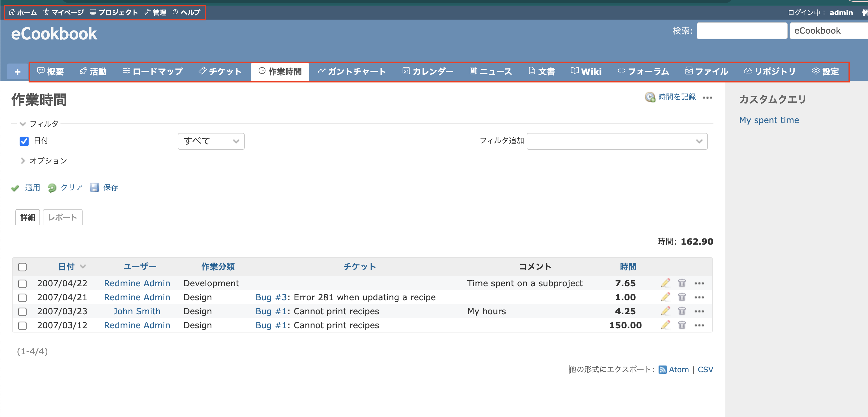Open the new object '+' tab button
The height and width of the screenshot is (417, 868).
[x=17, y=71]
